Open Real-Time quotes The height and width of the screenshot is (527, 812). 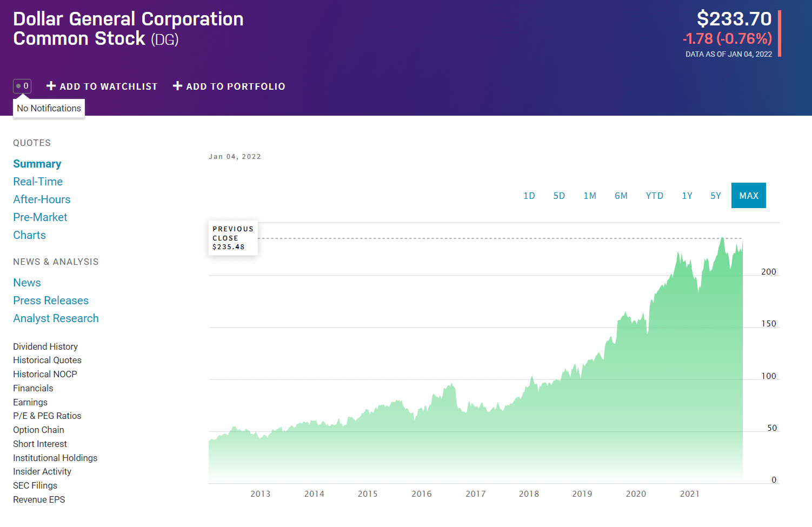(x=38, y=182)
